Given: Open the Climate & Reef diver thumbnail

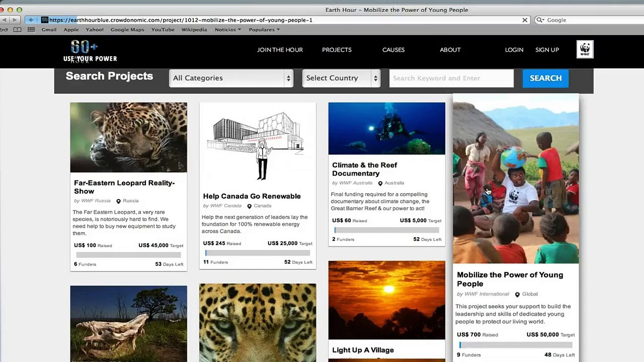Looking at the screenshot, I should 386,129.
